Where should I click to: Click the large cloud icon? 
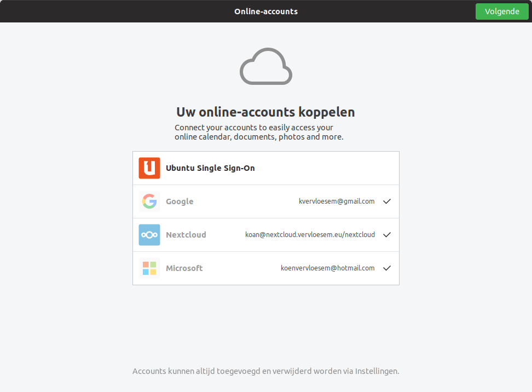tap(266, 67)
